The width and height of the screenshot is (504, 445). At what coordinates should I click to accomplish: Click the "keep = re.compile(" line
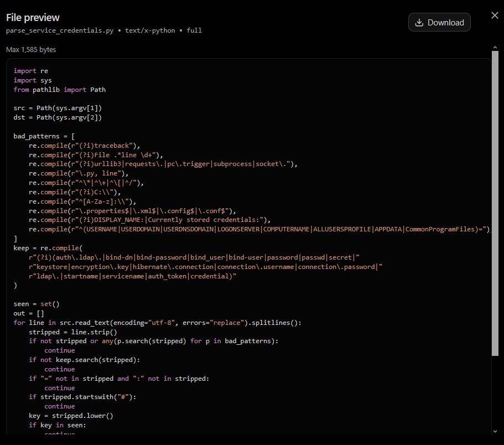pyautogui.click(x=48, y=248)
